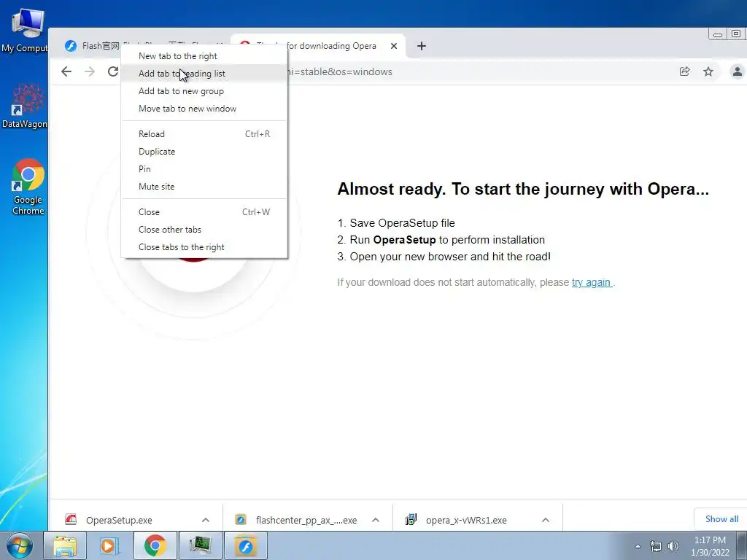
Task: Open the Chrome profile avatar
Action: pyautogui.click(x=737, y=71)
